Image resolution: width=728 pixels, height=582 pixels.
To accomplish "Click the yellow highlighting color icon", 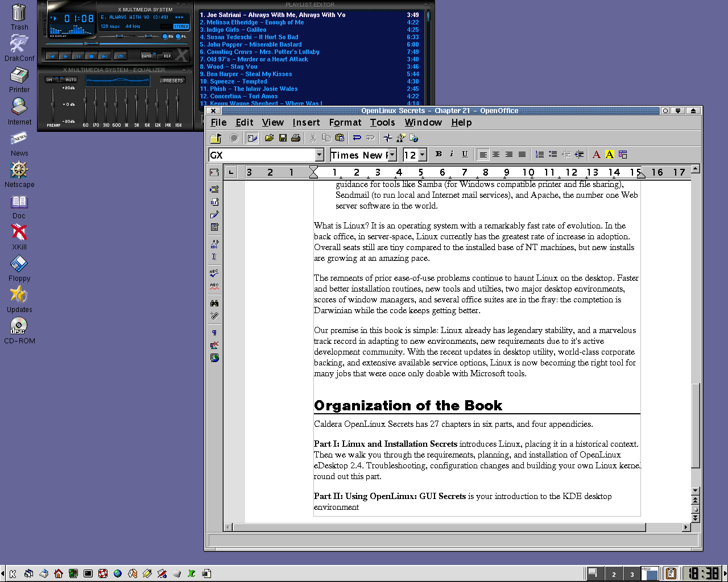I will point(609,155).
